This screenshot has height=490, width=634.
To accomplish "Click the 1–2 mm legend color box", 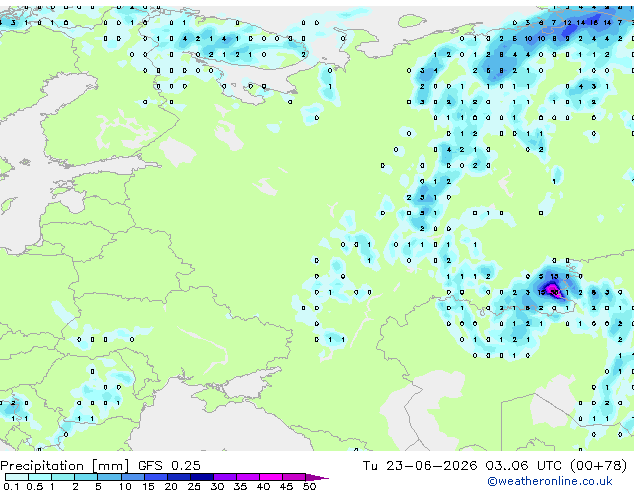I will click(63, 477).
